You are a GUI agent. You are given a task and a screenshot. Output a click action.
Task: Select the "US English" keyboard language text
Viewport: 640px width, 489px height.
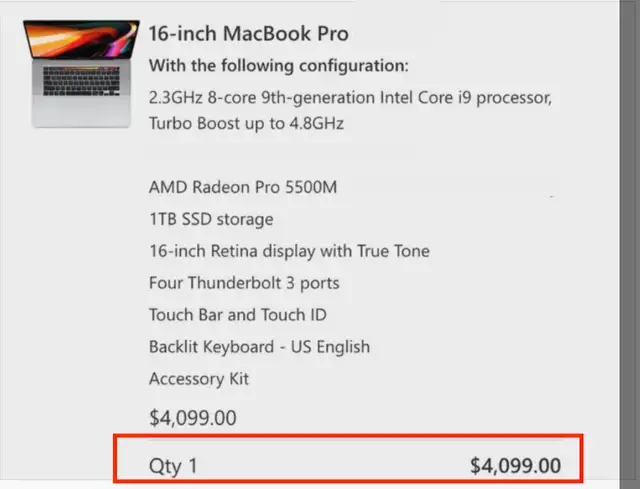[328, 347]
